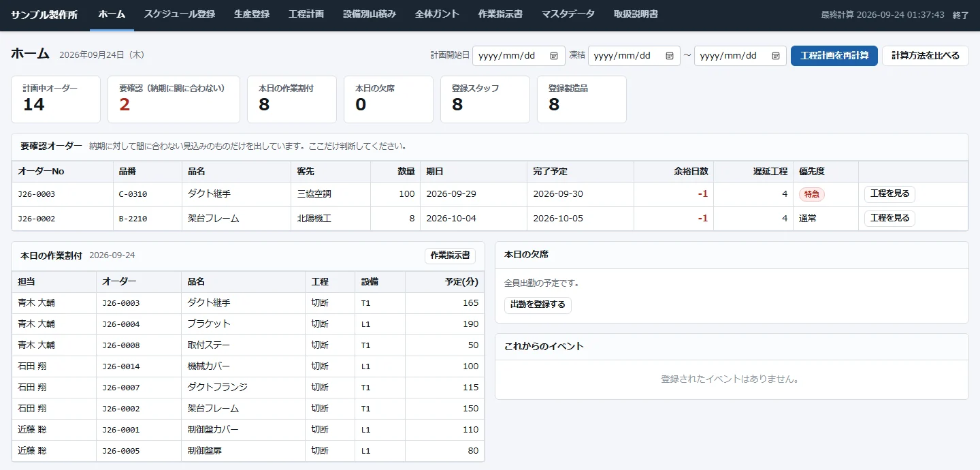Click 計画開始日 date input field

click(x=519, y=56)
